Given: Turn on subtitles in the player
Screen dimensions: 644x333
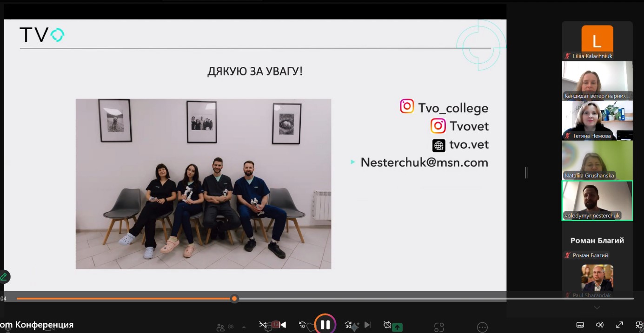Looking at the screenshot, I should coord(580,325).
